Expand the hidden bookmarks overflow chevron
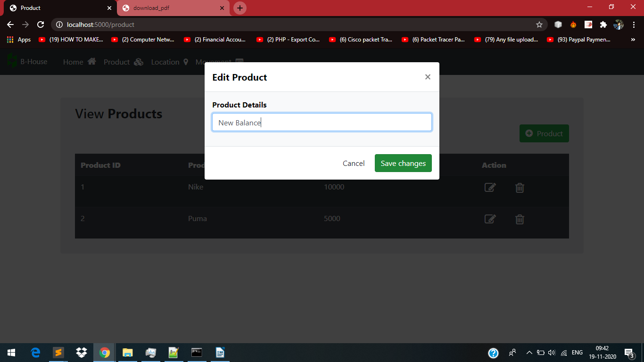Viewport: 644px width, 362px height. point(633,40)
